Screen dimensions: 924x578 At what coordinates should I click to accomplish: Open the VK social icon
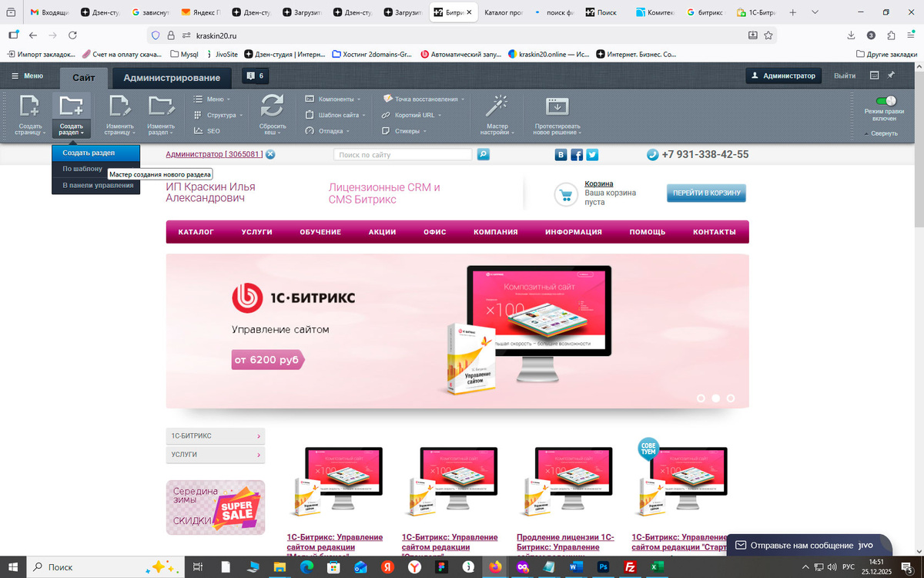pos(562,154)
